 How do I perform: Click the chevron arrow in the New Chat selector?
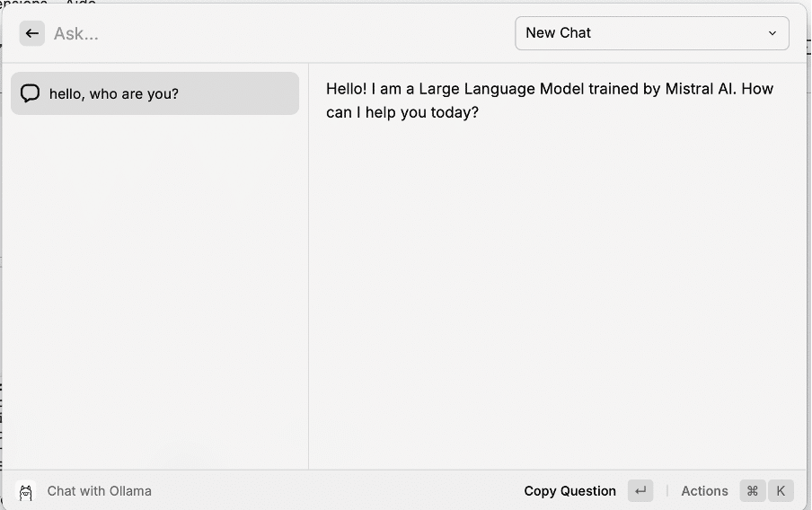point(772,33)
